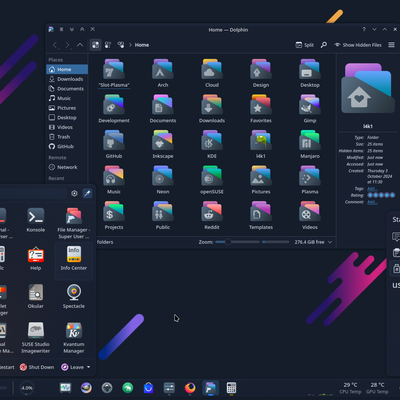Open the Manjaro folder icon

pyautogui.click(x=310, y=140)
